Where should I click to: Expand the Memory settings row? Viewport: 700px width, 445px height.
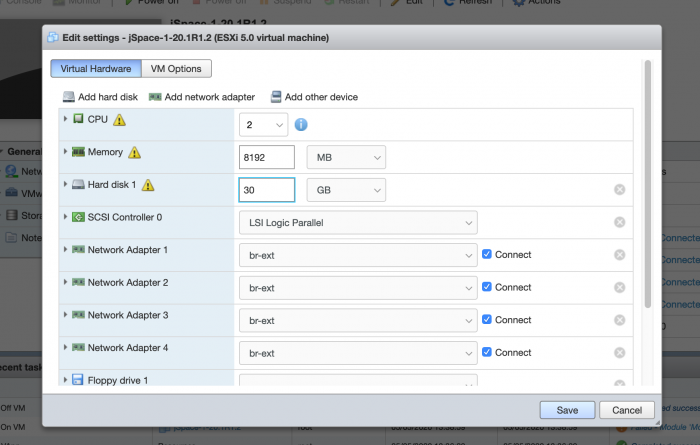point(65,151)
